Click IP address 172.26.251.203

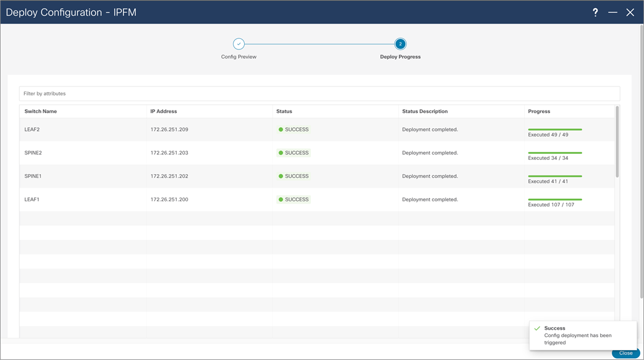(169, 153)
